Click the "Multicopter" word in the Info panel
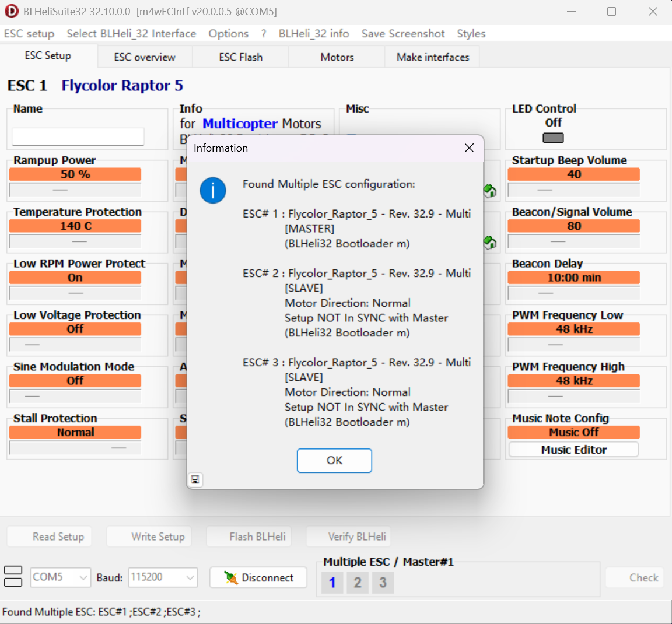Viewport: 672px width, 624px height. coord(240,124)
